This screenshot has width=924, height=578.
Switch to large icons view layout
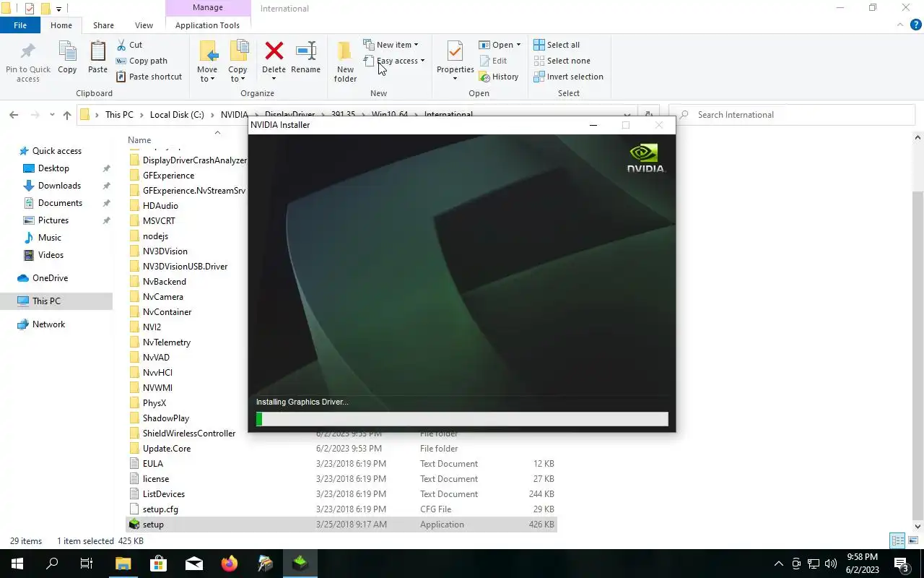(912, 540)
